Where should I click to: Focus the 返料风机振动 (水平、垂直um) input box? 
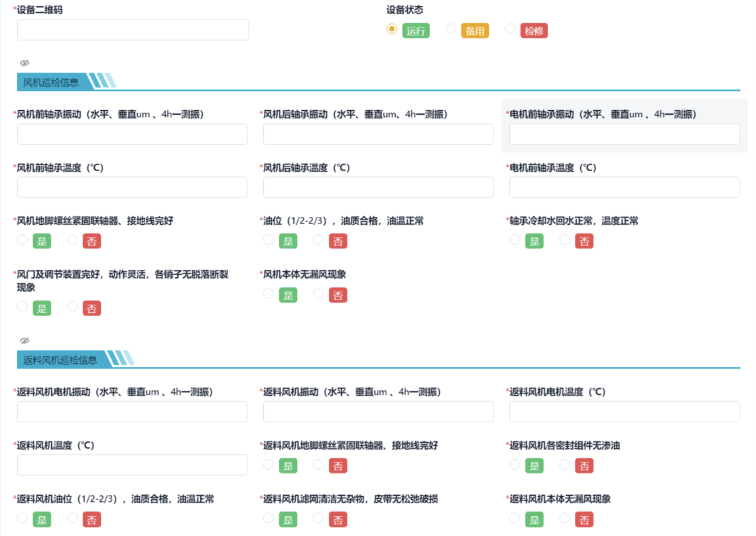378,412
